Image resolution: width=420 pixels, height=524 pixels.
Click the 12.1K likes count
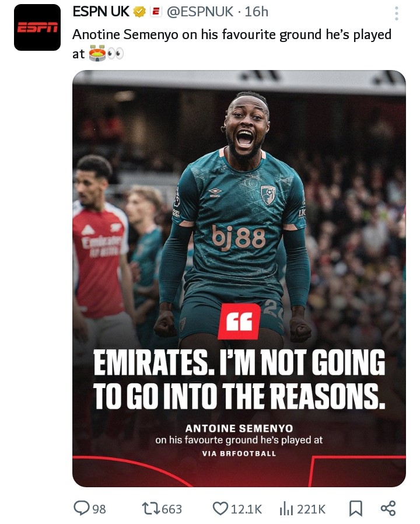(x=247, y=509)
